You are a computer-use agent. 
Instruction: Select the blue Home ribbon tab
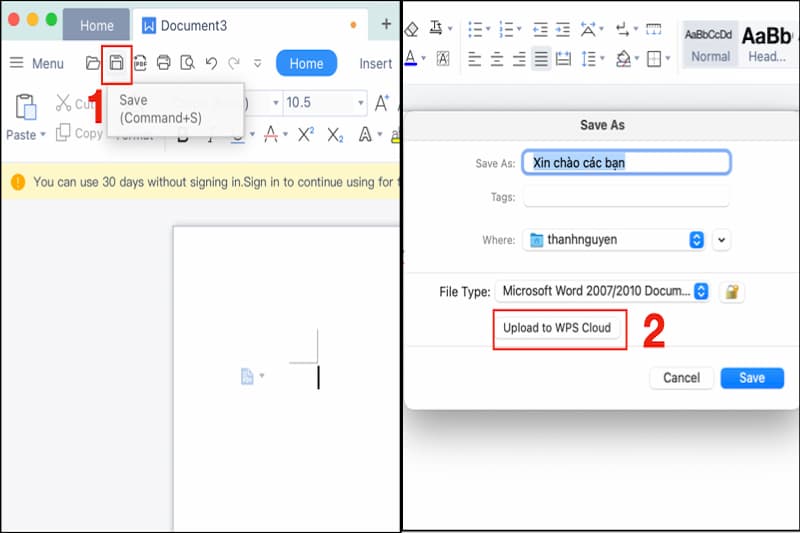pyautogui.click(x=306, y=63)
